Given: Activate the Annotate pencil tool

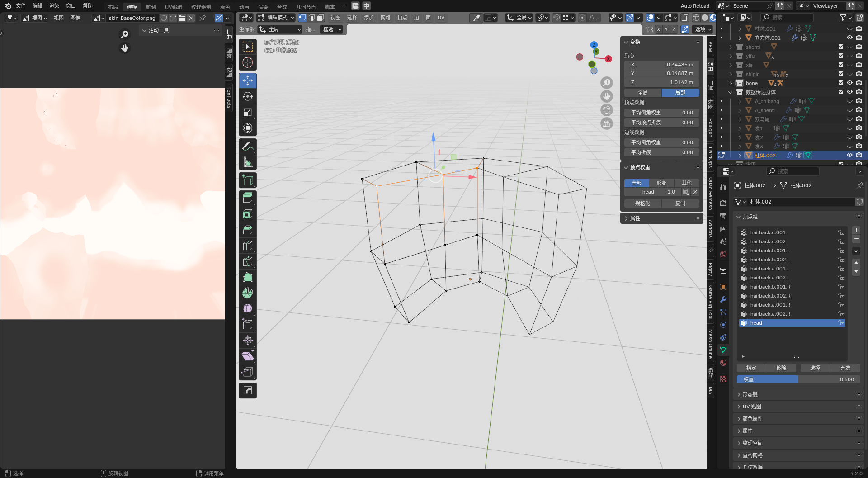Looking at the screenshot, I should (x=247, y=146).
